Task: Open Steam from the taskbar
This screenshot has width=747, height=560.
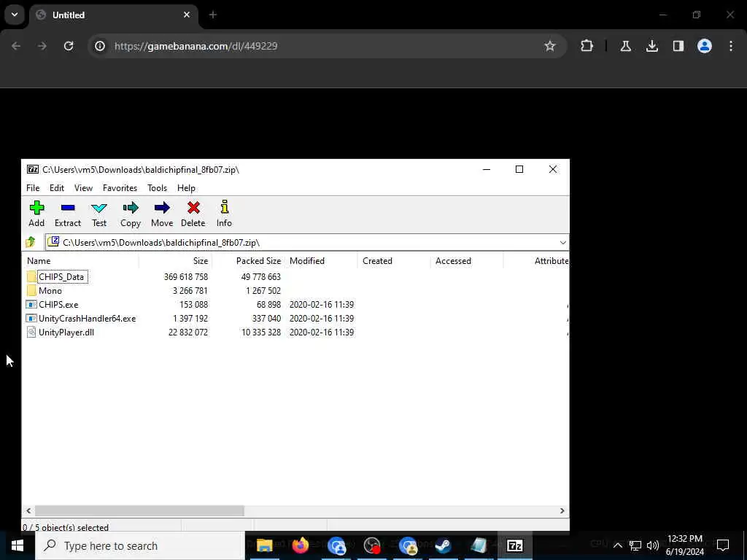Action: coord(443,545)
